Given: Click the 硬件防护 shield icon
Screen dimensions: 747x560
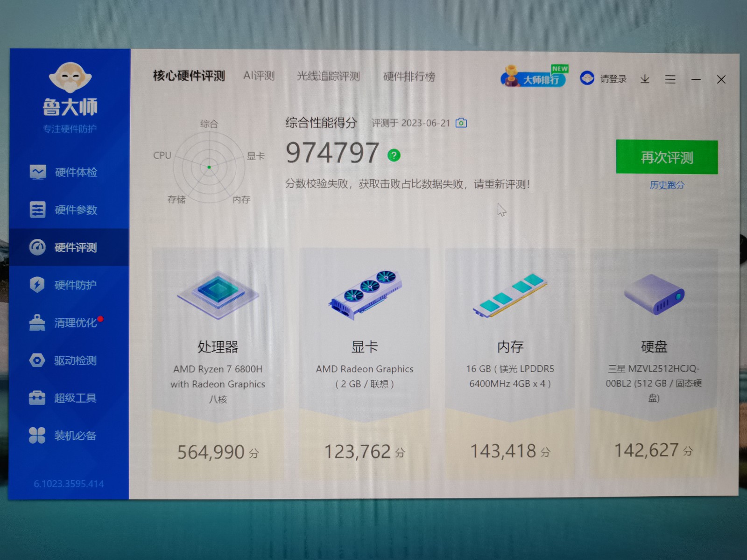Looking at the screenshot, I should (37, 285).
